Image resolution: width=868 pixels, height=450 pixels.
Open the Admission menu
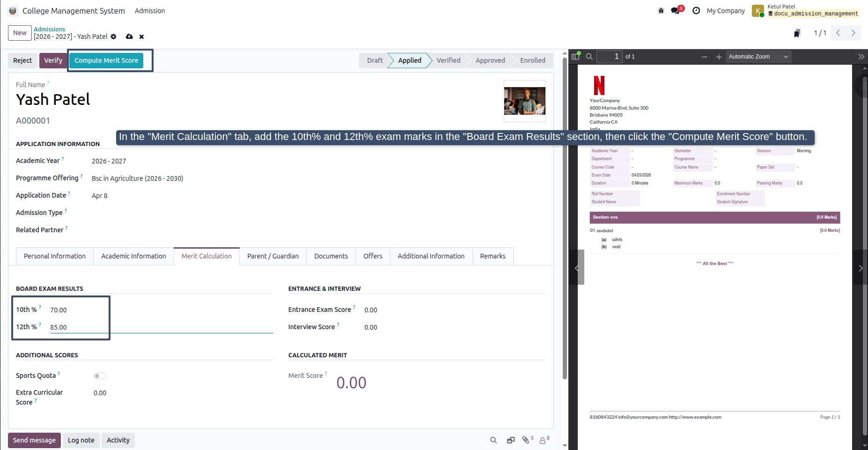(150, 11)
